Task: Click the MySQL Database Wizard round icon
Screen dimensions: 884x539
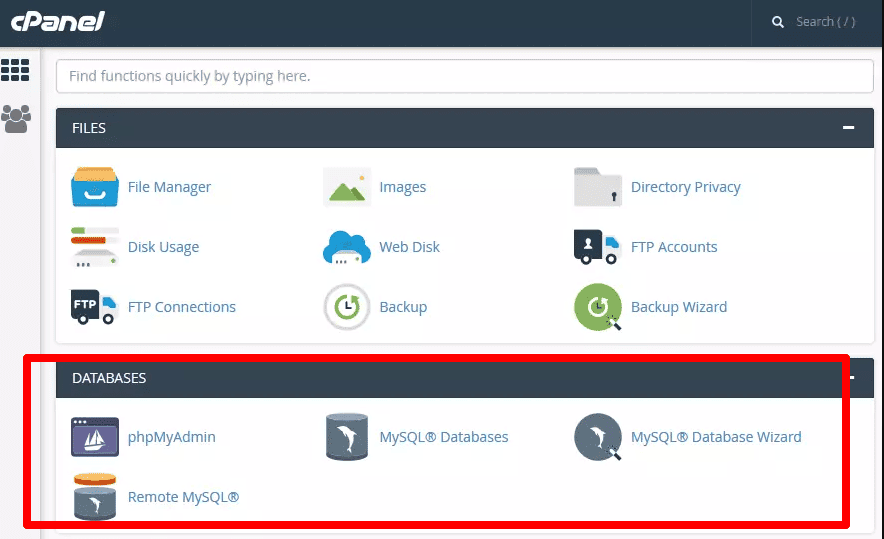Action: click(x=598, y=437)
